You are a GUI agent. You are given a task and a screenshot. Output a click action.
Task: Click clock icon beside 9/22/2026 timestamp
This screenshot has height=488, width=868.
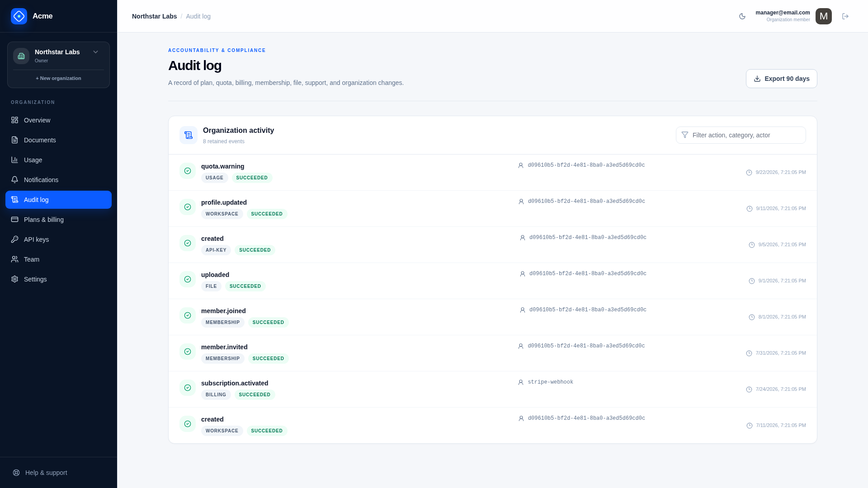749,173
